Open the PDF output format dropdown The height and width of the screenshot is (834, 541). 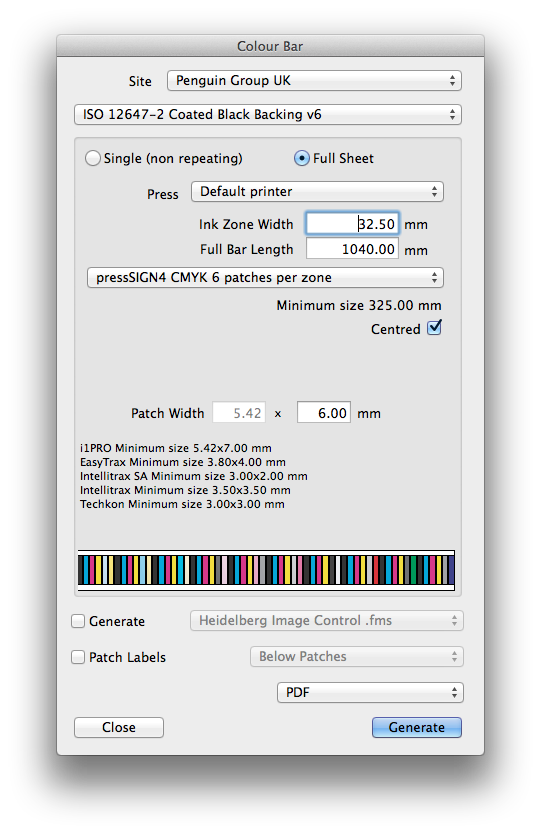370,693
